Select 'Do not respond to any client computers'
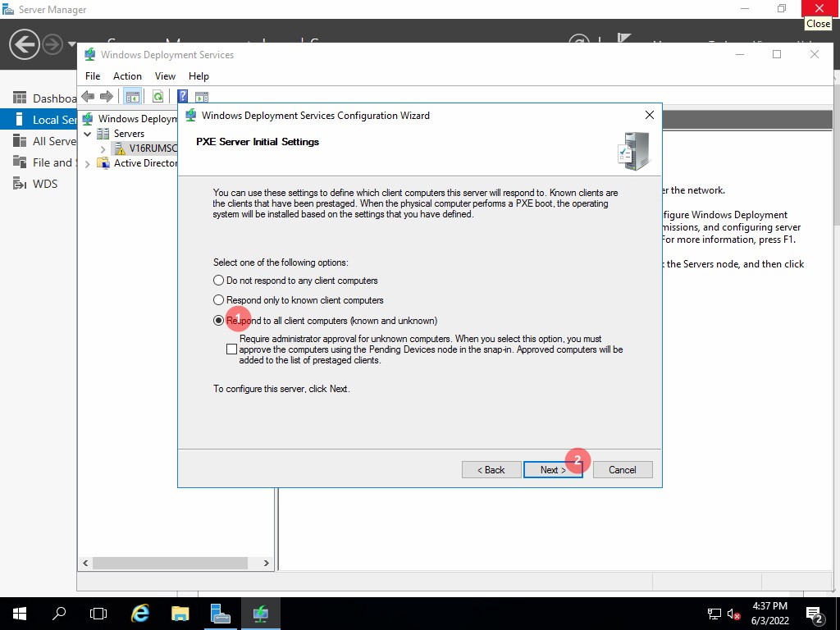Viewport: 840px width, 630px height. coord(219,281)
